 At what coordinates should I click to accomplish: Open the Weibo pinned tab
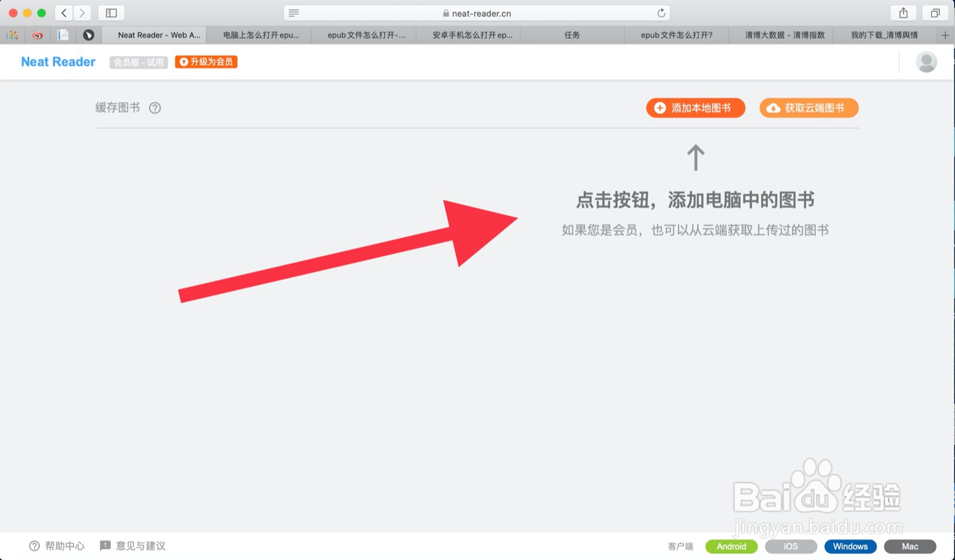pyautogui.click(x=38, y=35)
